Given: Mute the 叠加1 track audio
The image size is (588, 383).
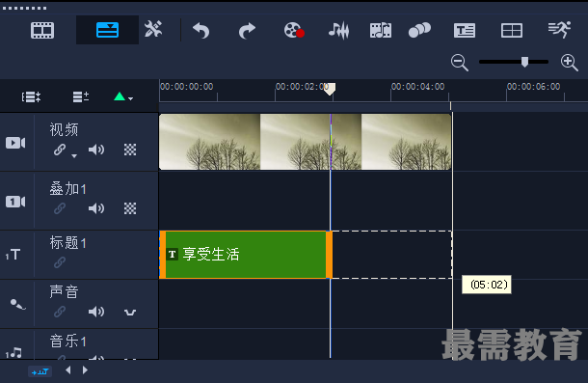Looking at the screenshot, I should [96, 208].
